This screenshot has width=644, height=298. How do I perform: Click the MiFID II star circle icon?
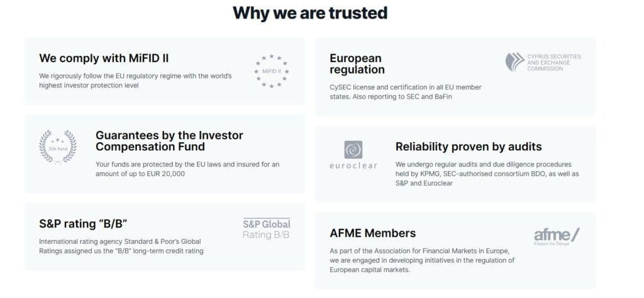[271, 71]
